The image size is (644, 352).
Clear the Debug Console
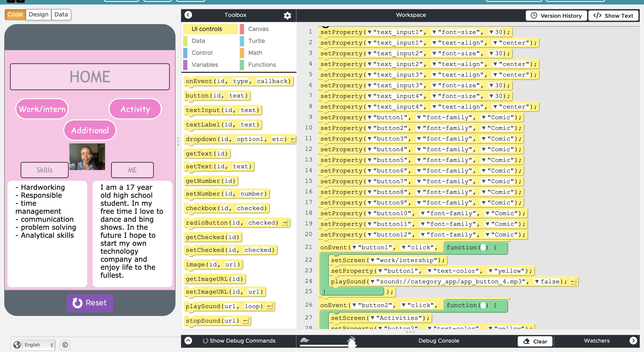pos(535,341)
